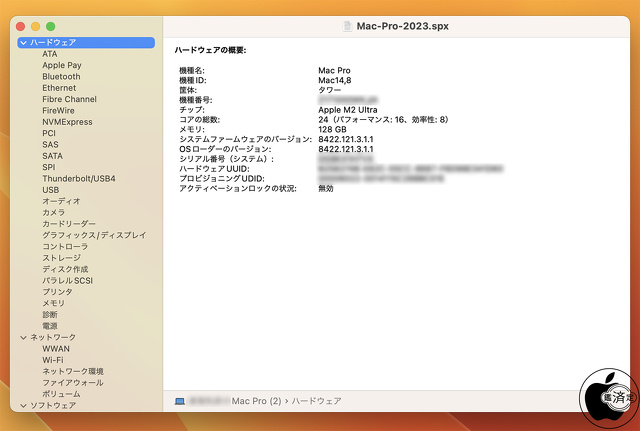The image size is (640, 431).
Task: Zoom window with green button
Action: [51, 27]
